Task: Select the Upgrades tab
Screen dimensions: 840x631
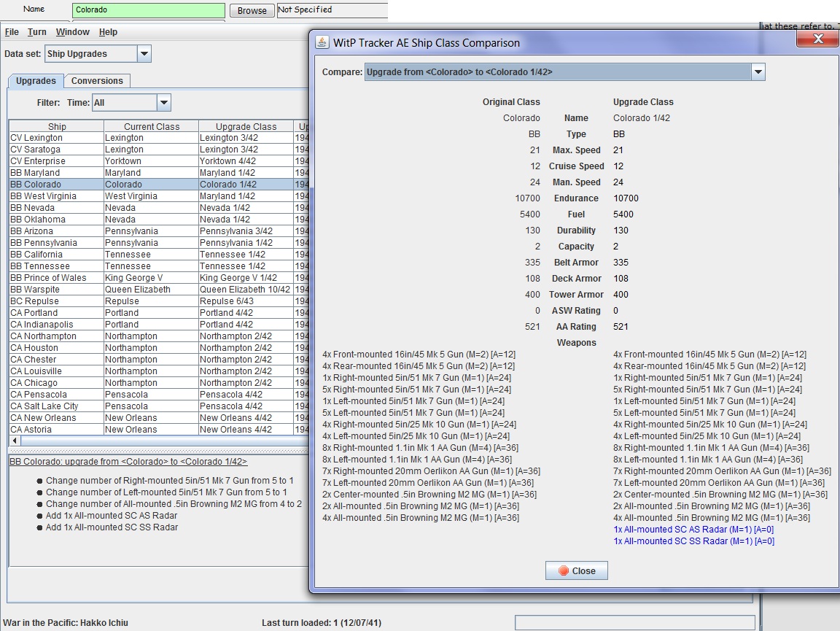Action: [x=36, y=81]
